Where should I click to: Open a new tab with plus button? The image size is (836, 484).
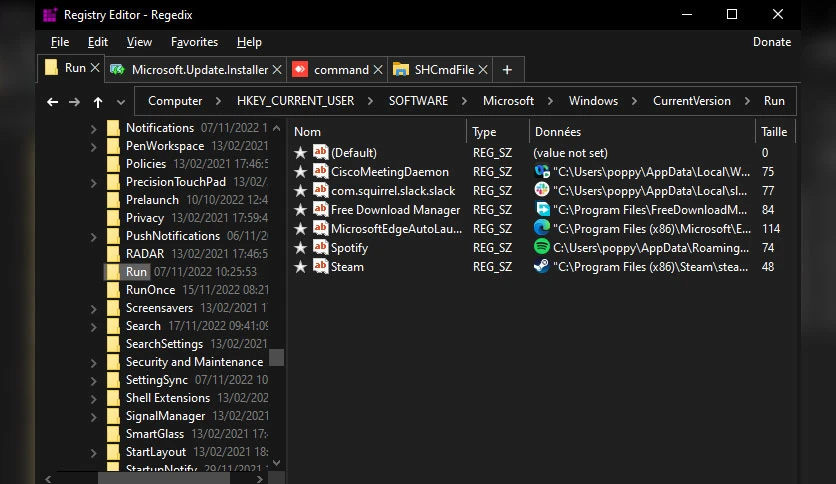point(507,70)
